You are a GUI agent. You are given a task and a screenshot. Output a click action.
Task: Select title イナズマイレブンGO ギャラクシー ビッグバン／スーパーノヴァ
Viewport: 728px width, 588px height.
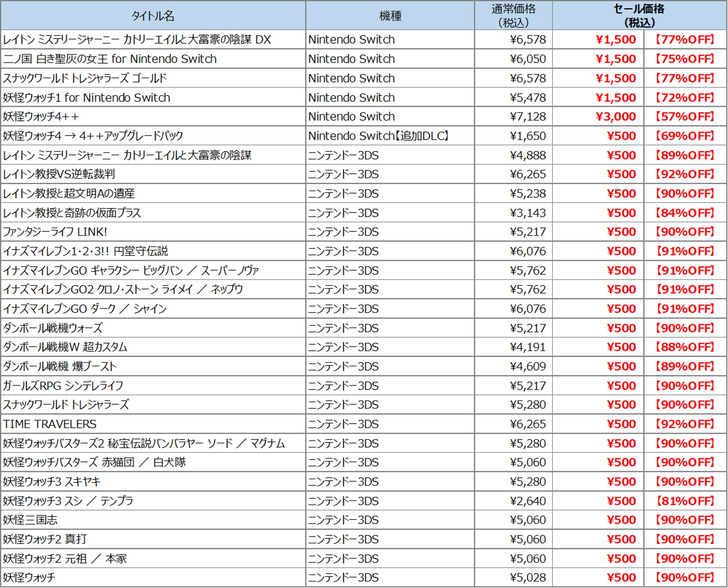click(x=131, y=270)
